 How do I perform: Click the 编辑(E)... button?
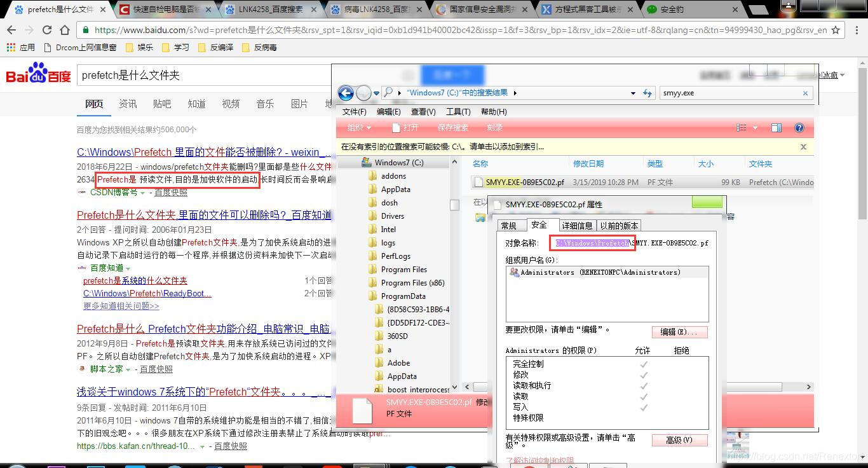point(679,332)
